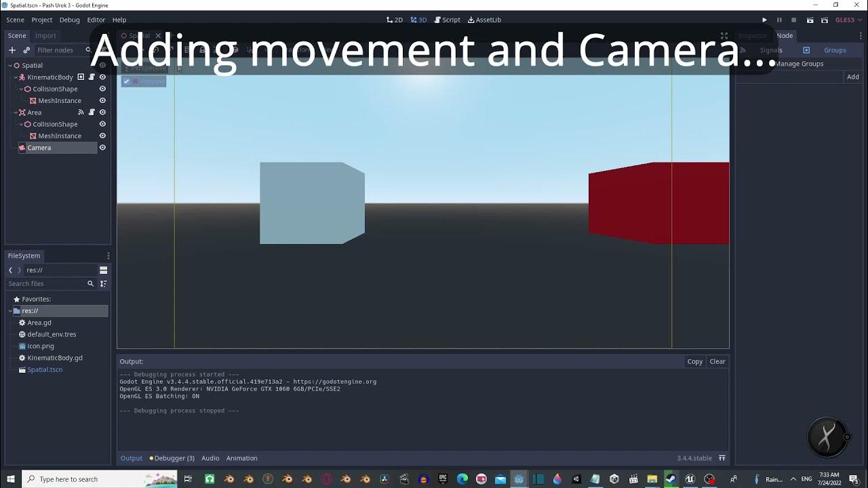Collapse the KinematicBody node tree
868x488 pixels.
click(16, 77)
